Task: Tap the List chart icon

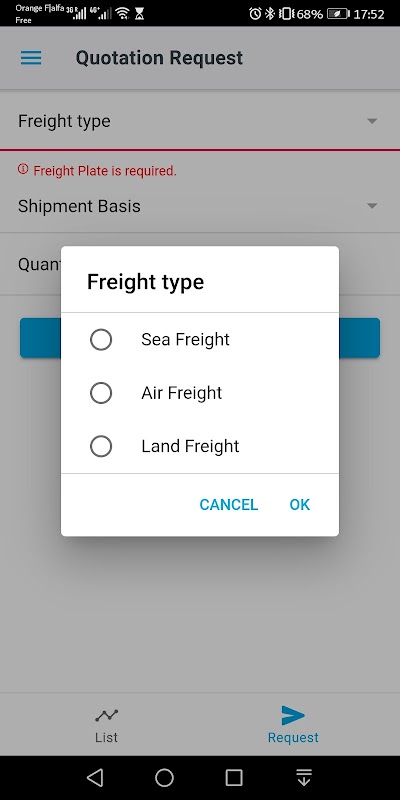Action: (x=107, y=715)
